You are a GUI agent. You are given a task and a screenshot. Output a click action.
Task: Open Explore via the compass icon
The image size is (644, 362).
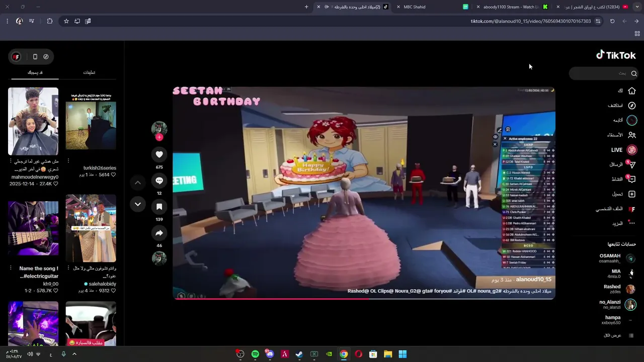[632, 106]
